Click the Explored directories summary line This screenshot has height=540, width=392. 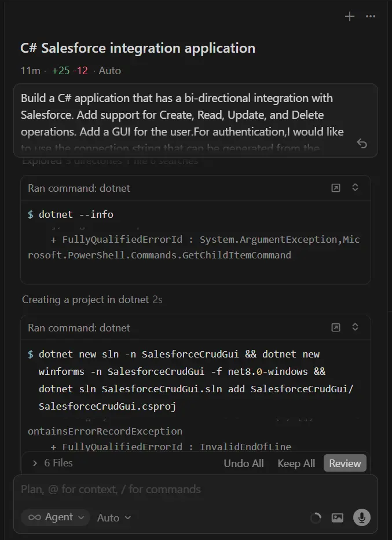point(110,162)
